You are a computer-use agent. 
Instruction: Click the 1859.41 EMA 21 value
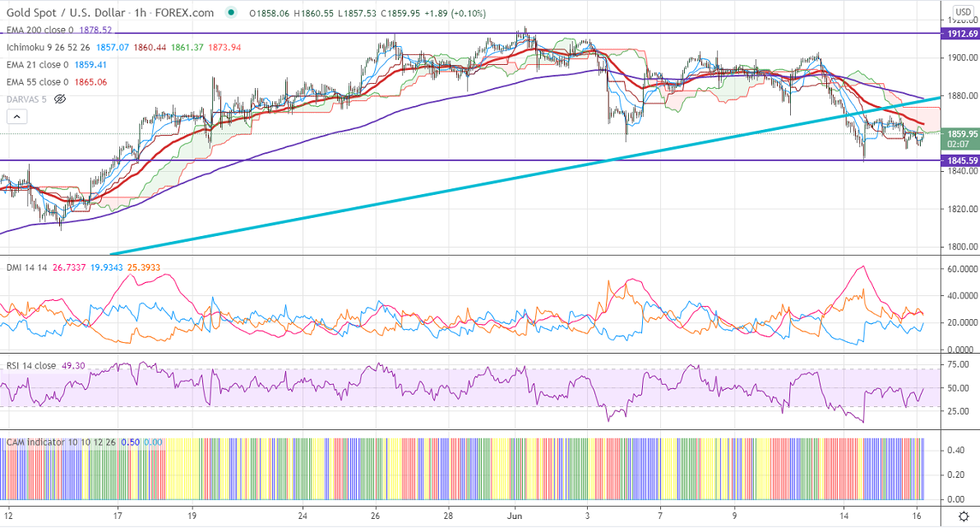click(x=90, y=64)
